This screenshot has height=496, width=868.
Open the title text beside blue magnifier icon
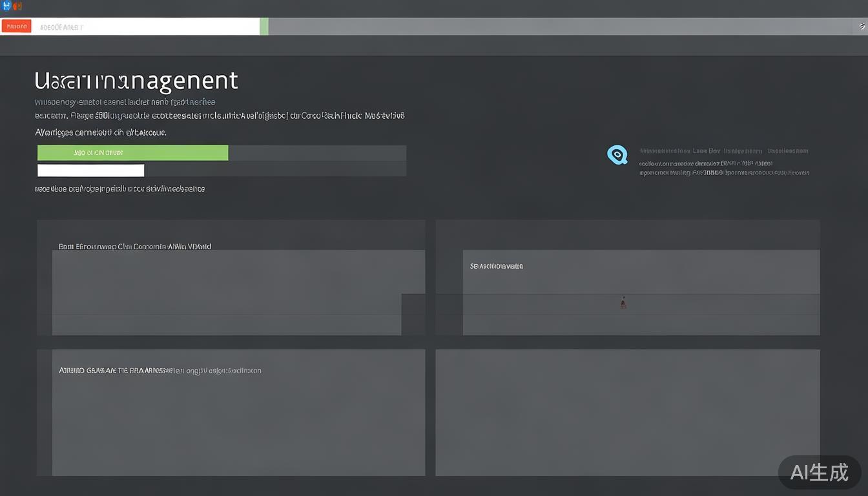click(723, 151)
